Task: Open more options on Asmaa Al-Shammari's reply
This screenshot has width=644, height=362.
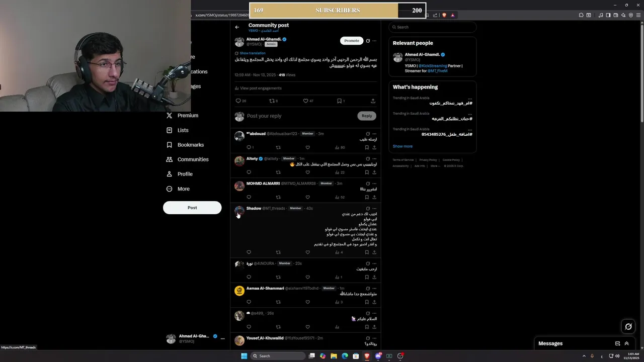Action: click(x=374, y=288)
